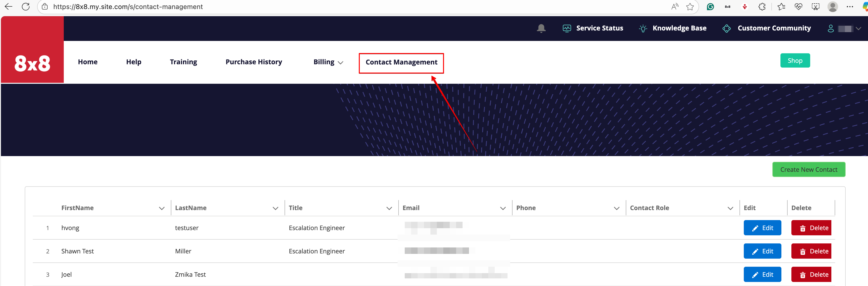Click the 8x8 logo
868x286 pixels.
pos(32,62)
